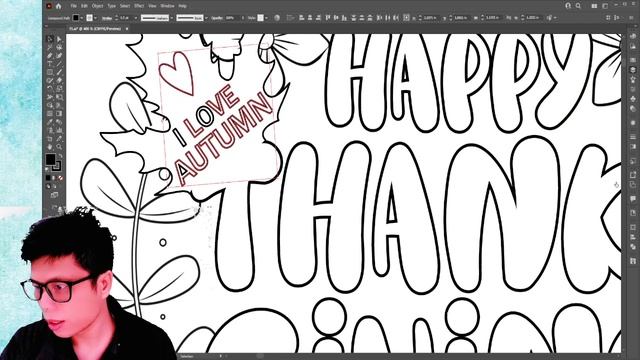
Task: Select the Hand tool
Action: 50,147
